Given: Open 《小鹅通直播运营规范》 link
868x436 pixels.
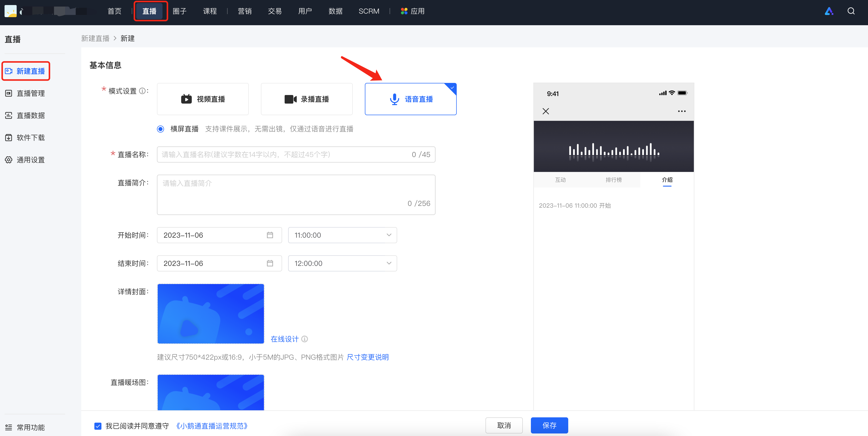Looking at the screenshot, I should point(212,426).
